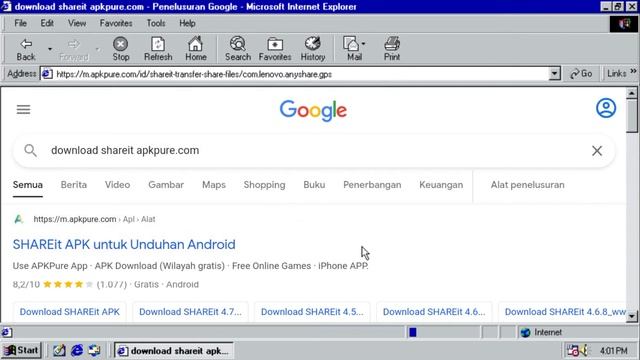This screenshot has height=360, width=640.
Task: Open the Windows Start menu
Action: [x=21, y=350]
